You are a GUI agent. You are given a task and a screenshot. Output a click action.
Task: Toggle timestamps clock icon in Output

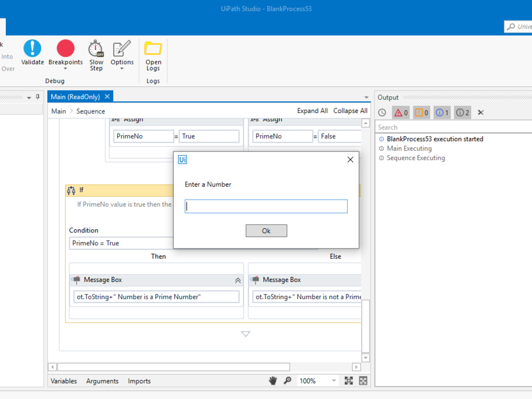(x=382, y=113)
